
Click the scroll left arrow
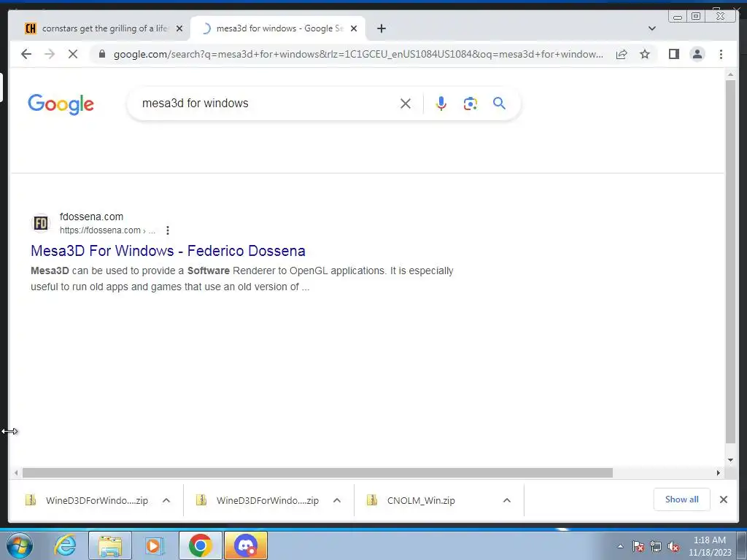point(16,472)
